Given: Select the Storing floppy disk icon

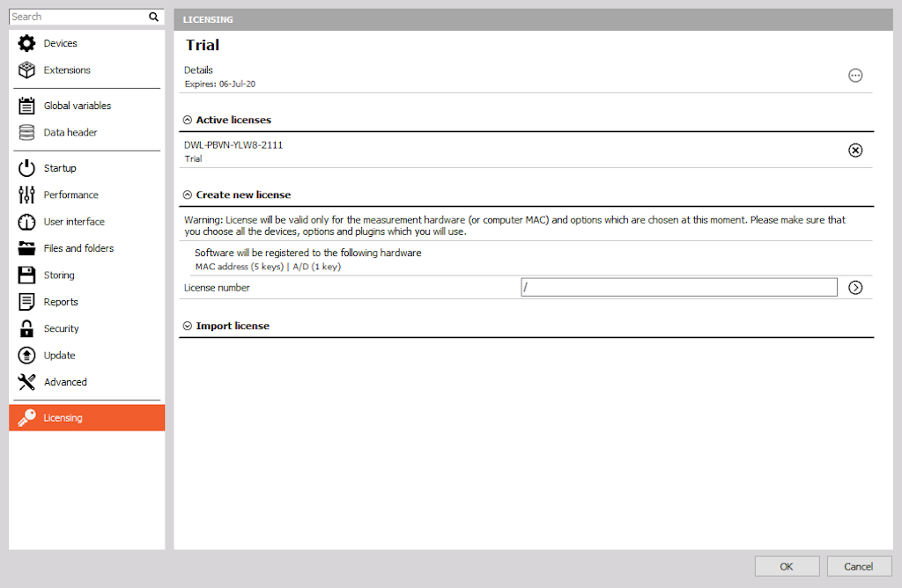Looking at the screenshot, I should (26, 275).
